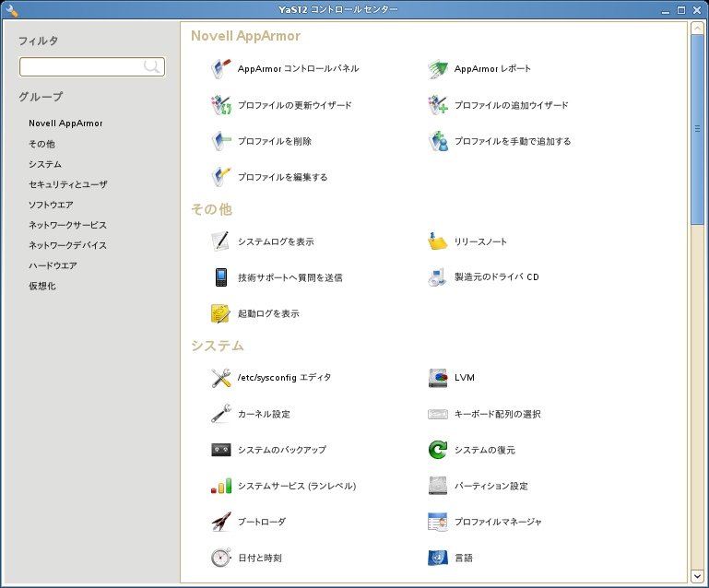Open 起動ログを表示 icon
Image resolution: width=709 pixels, height=588 pixels.
coord(221,313)
